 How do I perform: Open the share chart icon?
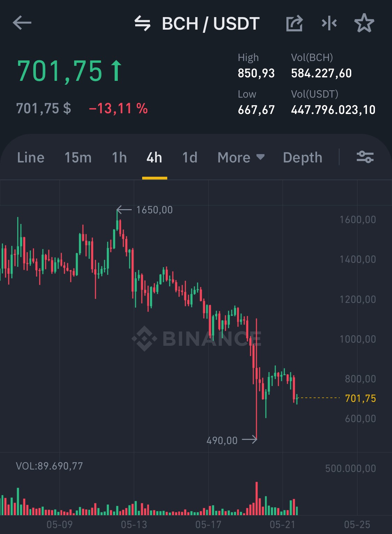(294, 23)
